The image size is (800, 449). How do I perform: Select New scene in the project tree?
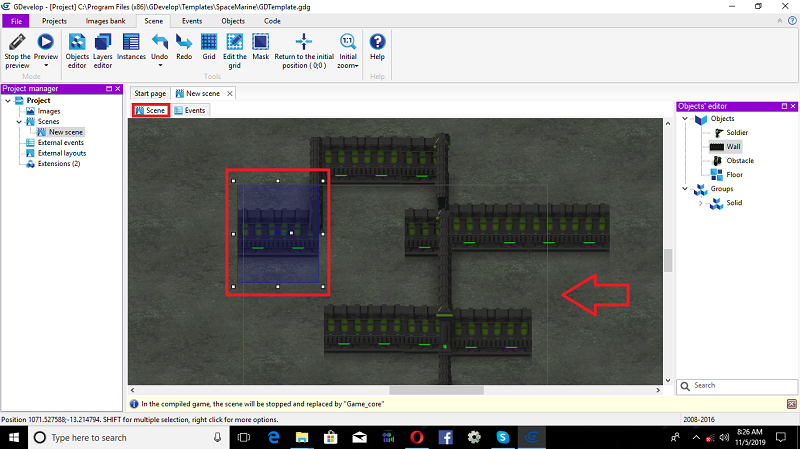pyautogui.click(x=66, y=132)
